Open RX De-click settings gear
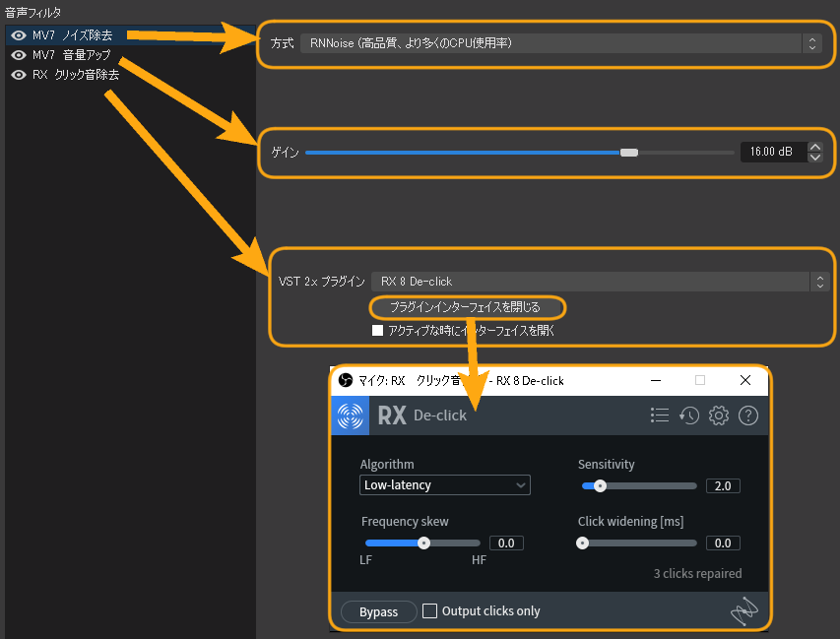The image size is (840, 639). pyautogui.click(x=719, y=415)
